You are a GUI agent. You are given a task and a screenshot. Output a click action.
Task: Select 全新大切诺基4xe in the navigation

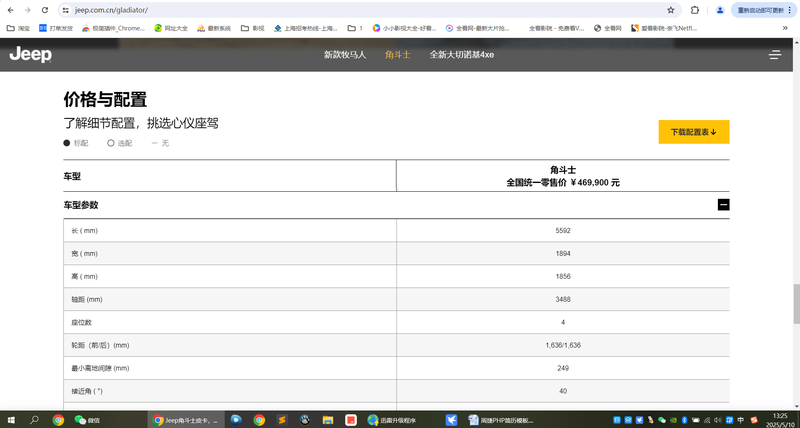462,55
